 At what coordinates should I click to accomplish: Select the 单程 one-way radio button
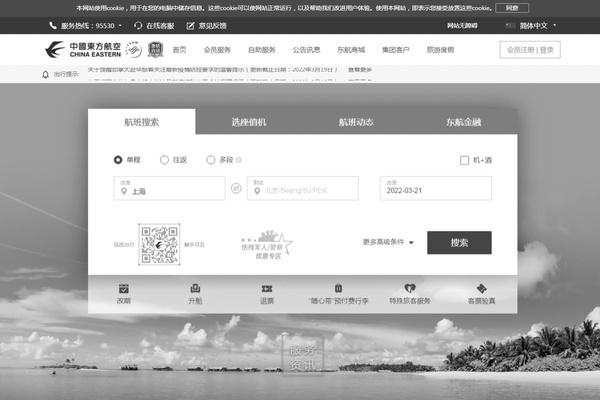point(119,159)
